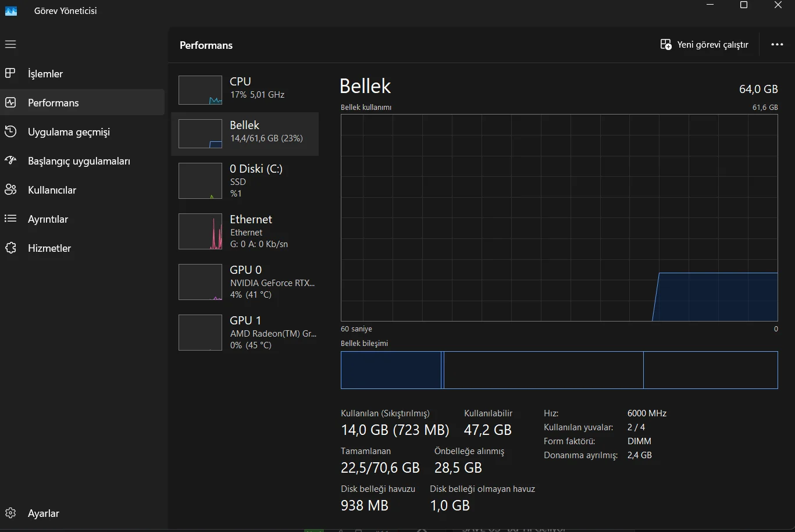Click the Bellek bileşimi memory composition bar
The image size is (795, 532).
(559, 370)
